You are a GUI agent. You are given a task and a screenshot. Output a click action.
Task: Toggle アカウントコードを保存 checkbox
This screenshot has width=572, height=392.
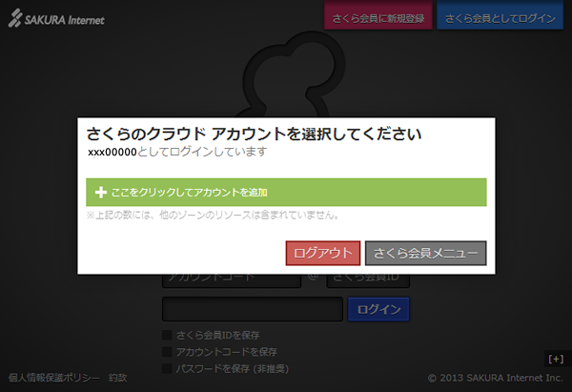(168, 352)
